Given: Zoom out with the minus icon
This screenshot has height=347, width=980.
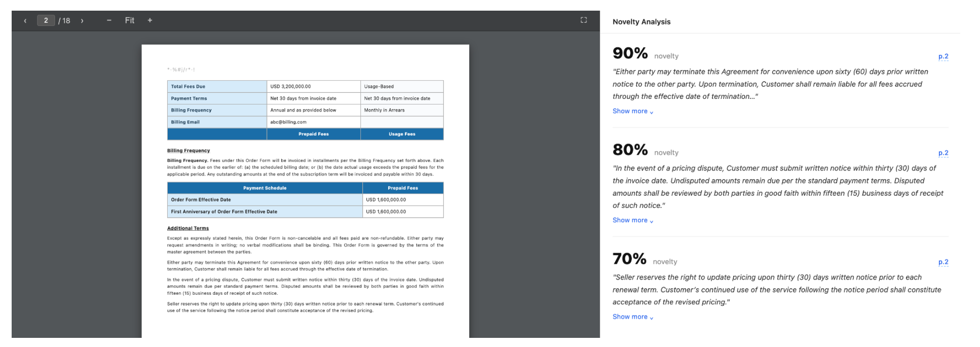Looking at the screenshot, I should click(109, 20).
